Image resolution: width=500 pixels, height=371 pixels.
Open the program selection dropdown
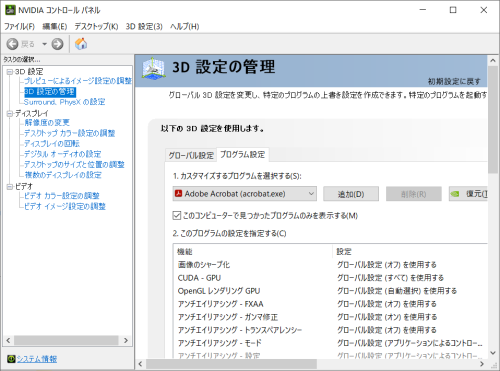245,194
